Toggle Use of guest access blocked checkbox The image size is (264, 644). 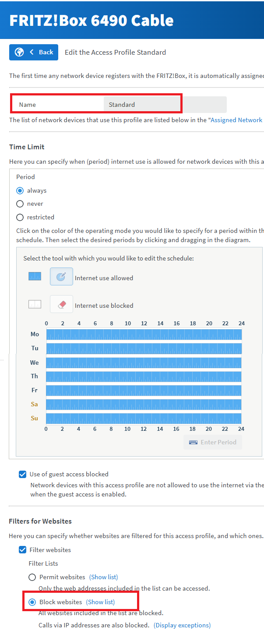pos(23,474)
